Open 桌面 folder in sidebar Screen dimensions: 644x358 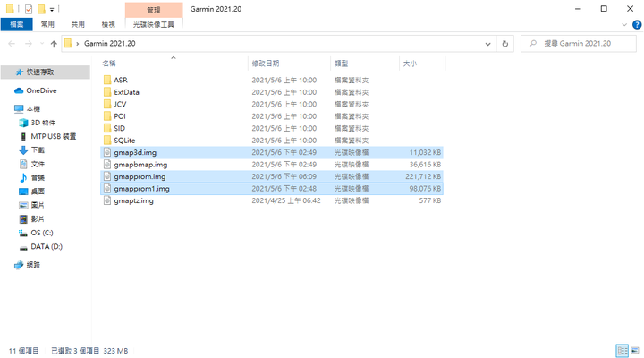pyautogui.click(x=38, y=192)
